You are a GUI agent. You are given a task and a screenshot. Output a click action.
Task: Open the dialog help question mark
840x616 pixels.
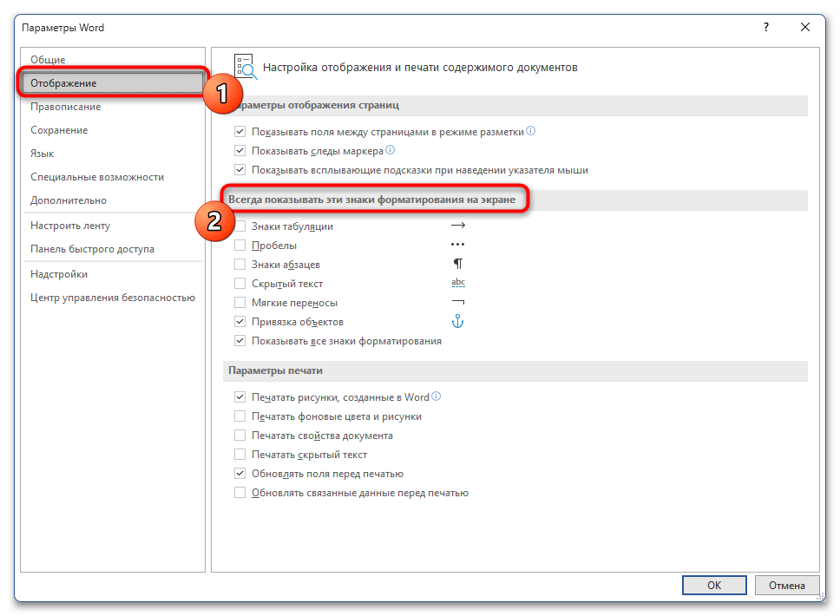pyautogui.click(x=766, y=27)
